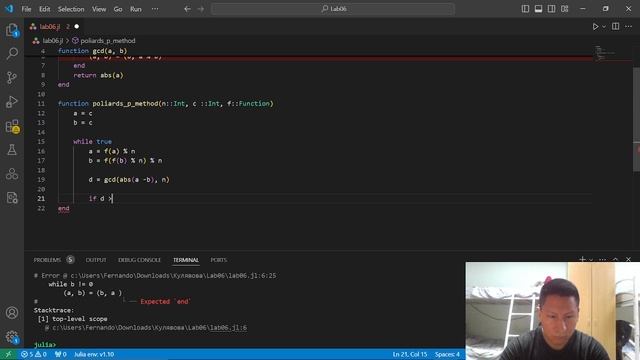Split the editor to the right
This screenshot has width=640, height=360.
click(x=616, y=27)
